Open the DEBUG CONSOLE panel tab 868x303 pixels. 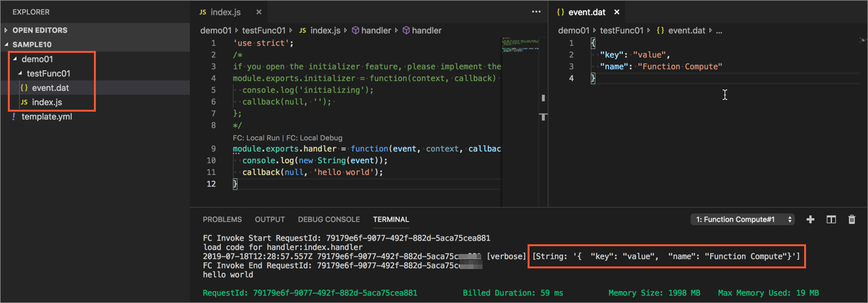329,219
